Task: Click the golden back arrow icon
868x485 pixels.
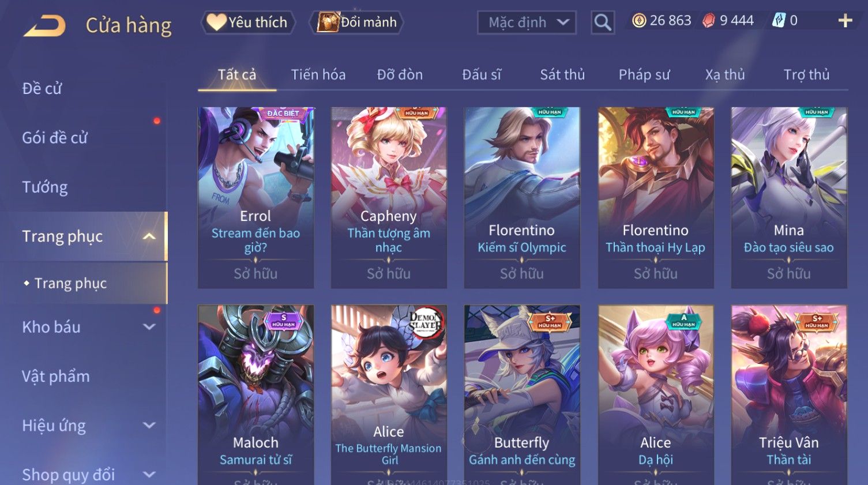Action: pos(44,26)
